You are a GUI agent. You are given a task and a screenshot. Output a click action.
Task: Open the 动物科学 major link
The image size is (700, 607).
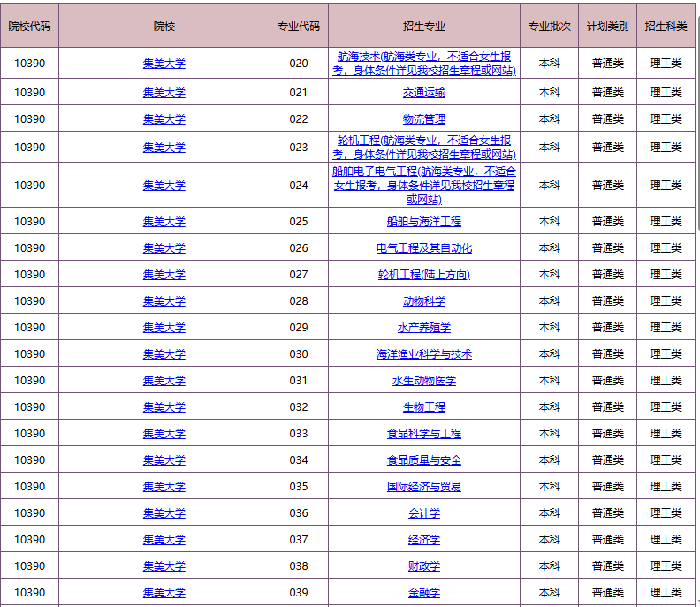click(x=424, y=300)
